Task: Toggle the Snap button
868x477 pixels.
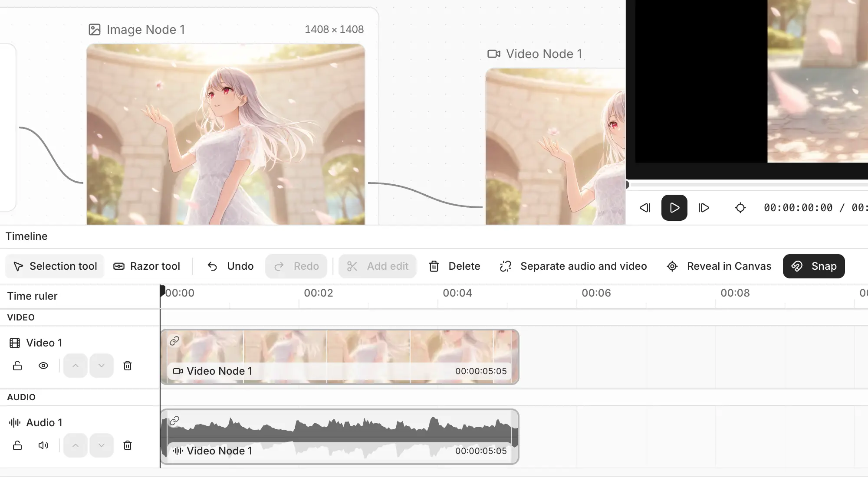Action: click(x=814, y=266)
